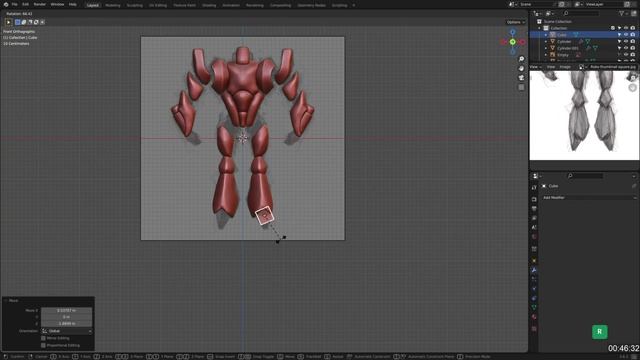
Task: Toggle viewport visibility eye for Empty
Action: pos(626,55)
